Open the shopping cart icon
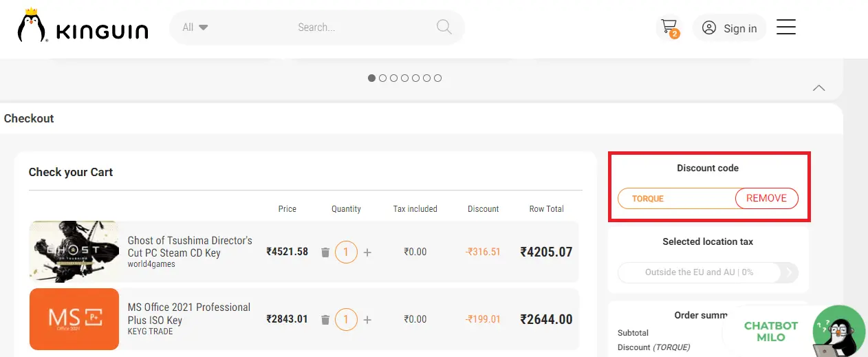 pyautogui.click(x=669, y=28)
